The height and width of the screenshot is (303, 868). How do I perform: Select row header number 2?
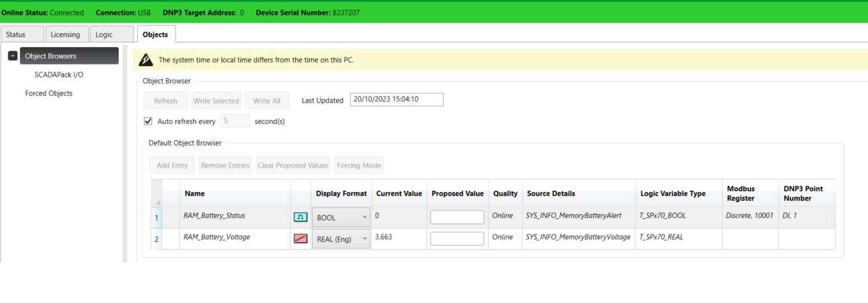click(x=156, y=239)
